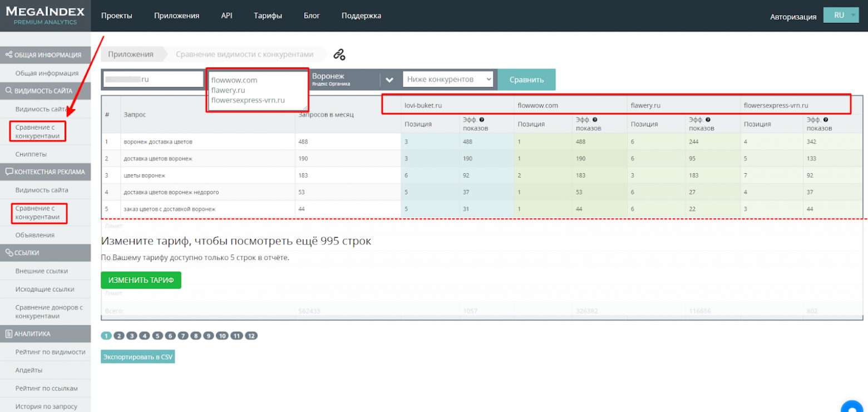Screen dimensions: 868x412
Task: Select query row цветы воронеж
Action: click(481, 175)
